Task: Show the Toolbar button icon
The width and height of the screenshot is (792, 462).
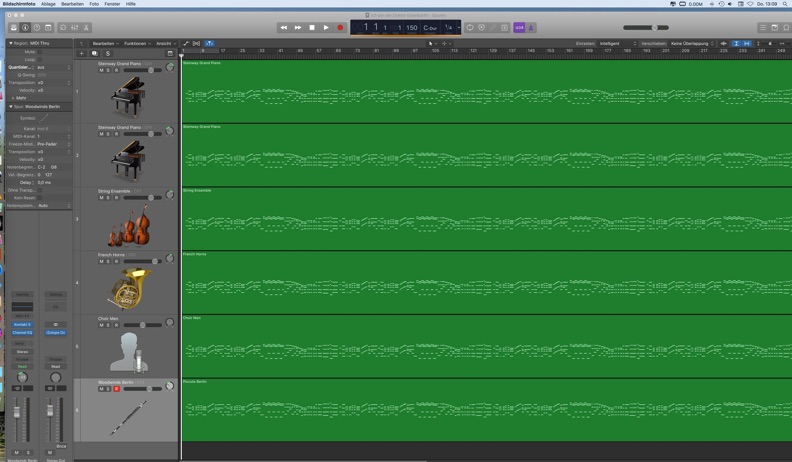Action: point(48,28)
